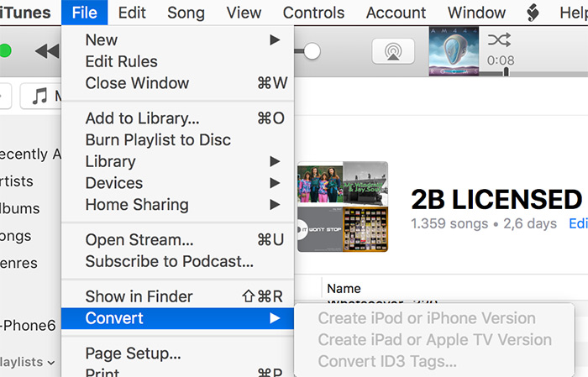Click the AirPlay button
Image resolution: width=588 pixels, height=377 pixels.
pyautogui.click(x=393, y=51)
